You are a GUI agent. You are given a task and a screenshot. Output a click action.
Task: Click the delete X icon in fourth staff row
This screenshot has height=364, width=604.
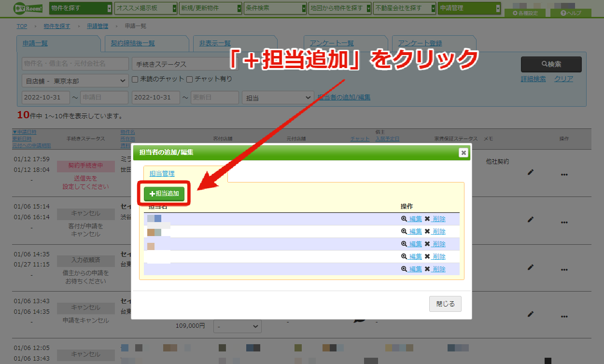[x=427, y=256]
